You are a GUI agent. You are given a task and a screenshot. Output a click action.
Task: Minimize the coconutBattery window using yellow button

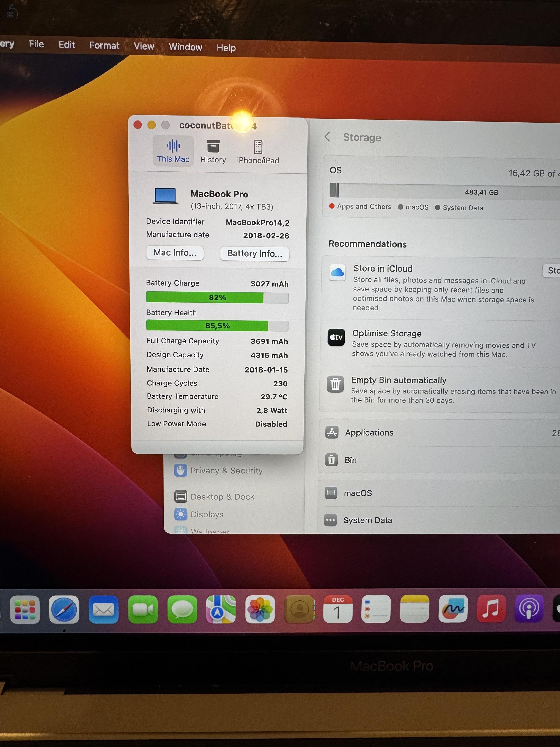[x=152, y=125]
